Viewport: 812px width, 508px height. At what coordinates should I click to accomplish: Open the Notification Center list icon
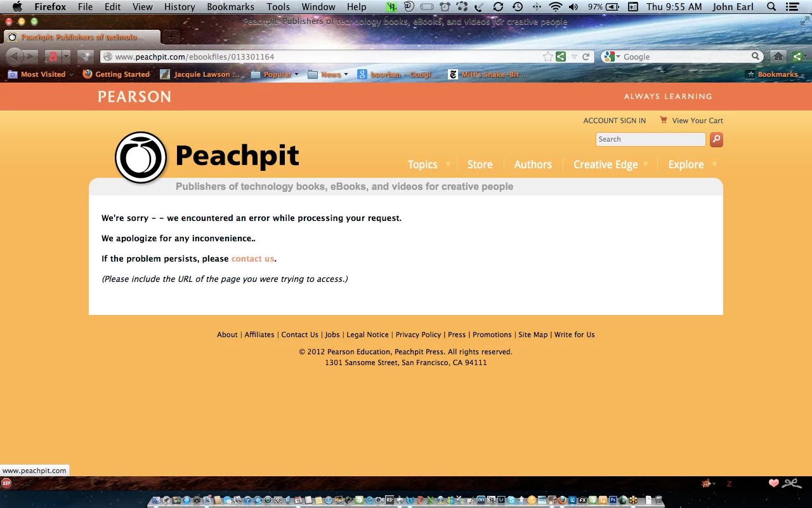click(x=792, y=7)
